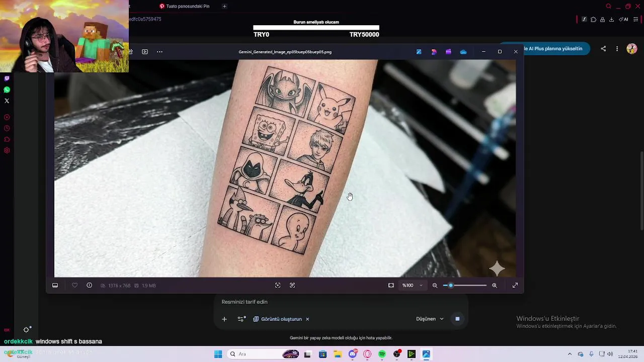644x362 pixels.
Task: Toggle the filmstrip view icon
Action: click(x=55, y=286)
